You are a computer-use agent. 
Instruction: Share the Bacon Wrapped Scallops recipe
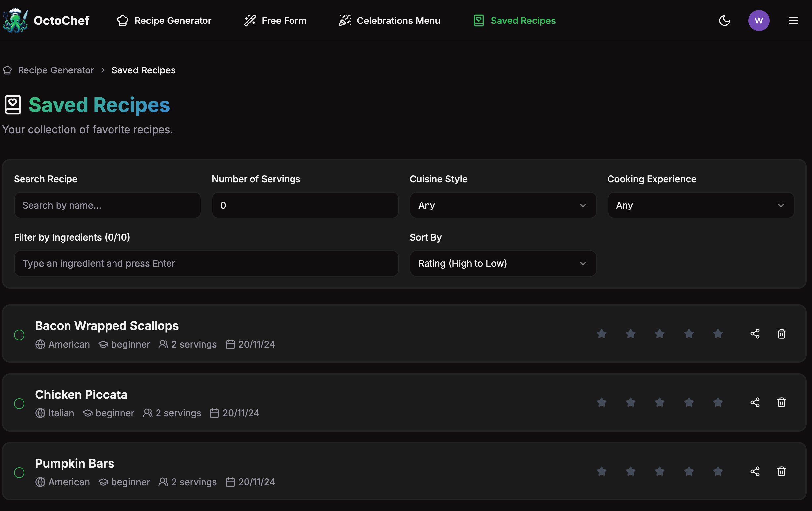pyautogui.click(x=755, y=334)
